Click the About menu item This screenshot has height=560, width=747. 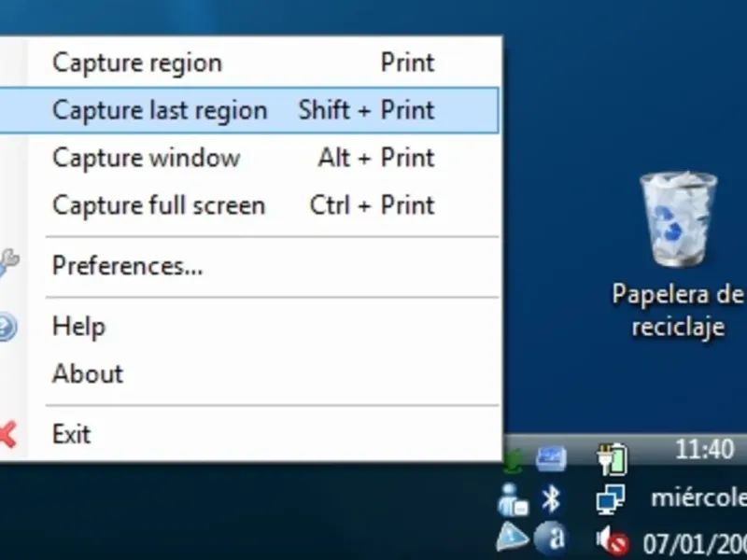[x=248, y=374]
